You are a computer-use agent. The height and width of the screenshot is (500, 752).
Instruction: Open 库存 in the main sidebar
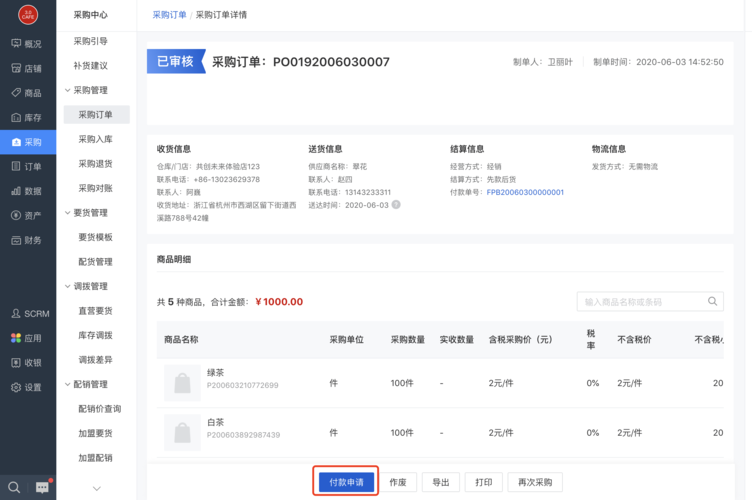tap(27, 117)
